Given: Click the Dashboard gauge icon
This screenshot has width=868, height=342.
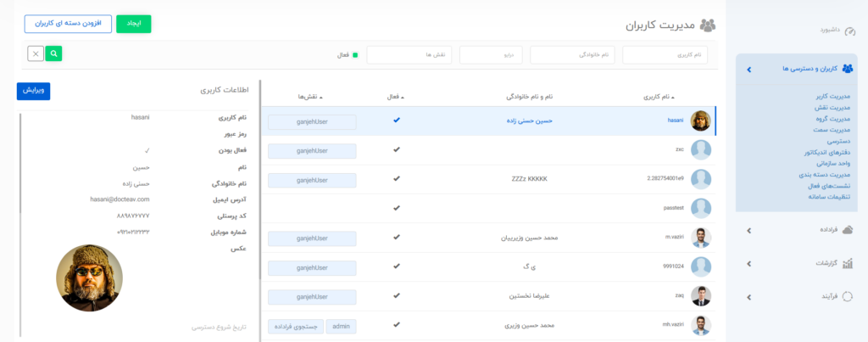Looking at the screenshot, I should 849,31.
